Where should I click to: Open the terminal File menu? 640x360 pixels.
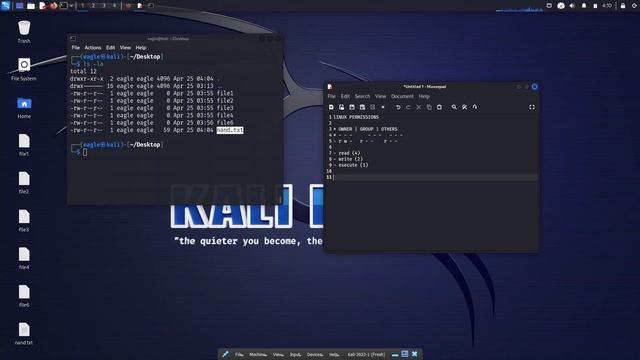76,48
